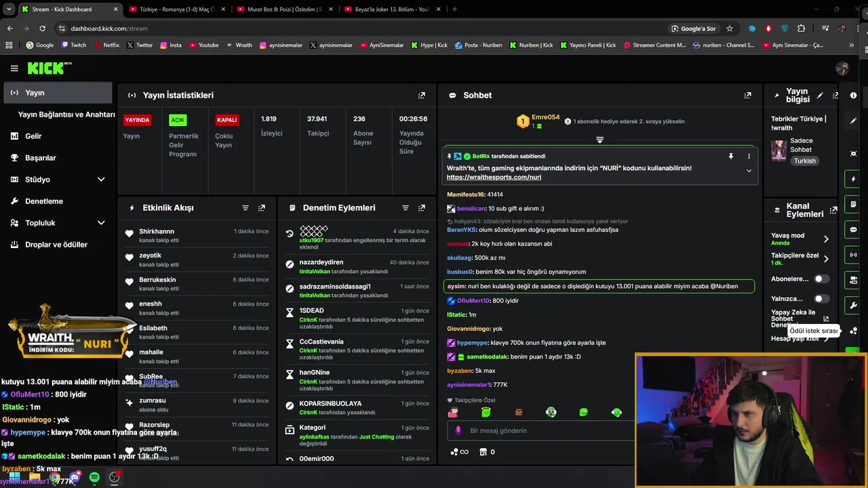Open the Sadece Sohbet category thumbnail
Viewport: 868px width, 488px height.
[778, 150]
